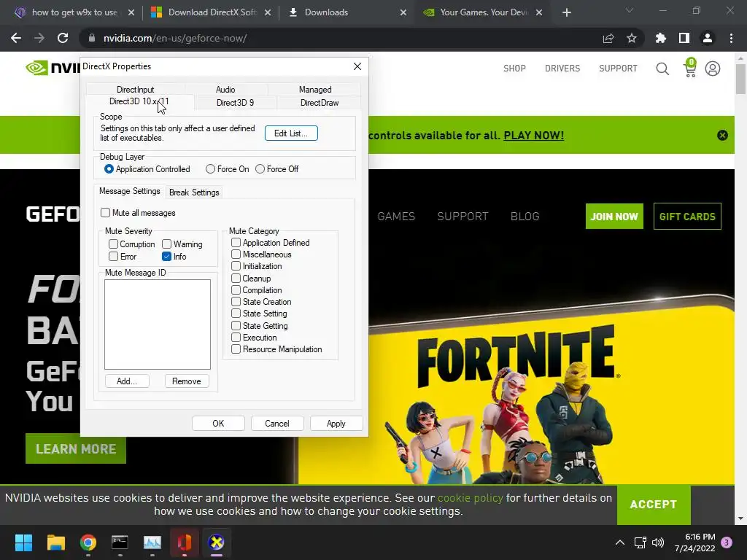Check Application Defined mute category
Viewport: 747px width, 560px height.
[236, 242]
